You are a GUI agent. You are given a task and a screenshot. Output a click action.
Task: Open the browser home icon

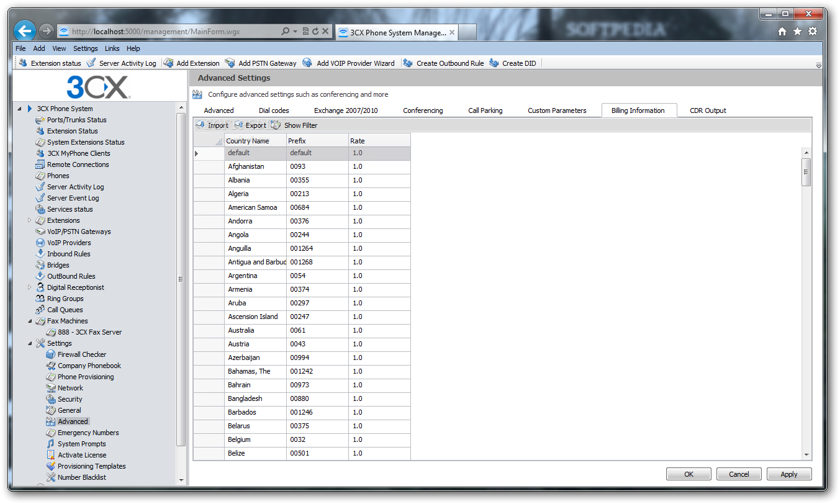782,32
